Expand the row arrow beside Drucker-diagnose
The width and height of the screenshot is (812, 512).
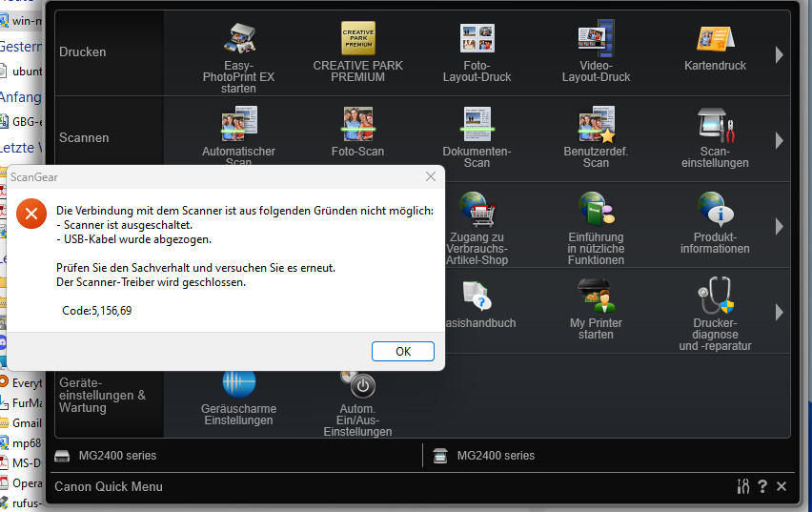click(780, 313)
